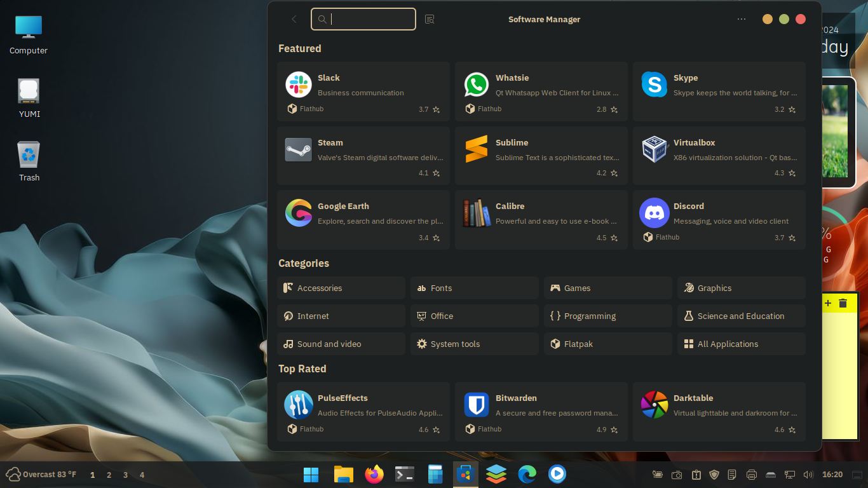Select the Virtualbox featured app
868x488 pixels.
(719, 156)
